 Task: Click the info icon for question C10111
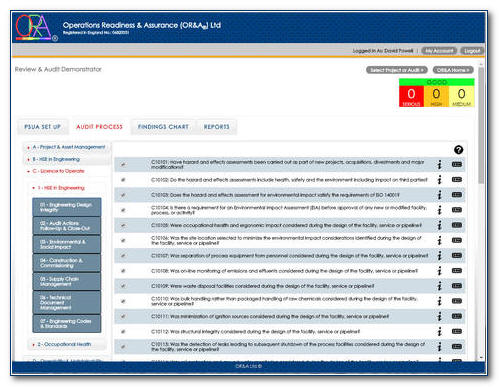(x=439, y=316)
